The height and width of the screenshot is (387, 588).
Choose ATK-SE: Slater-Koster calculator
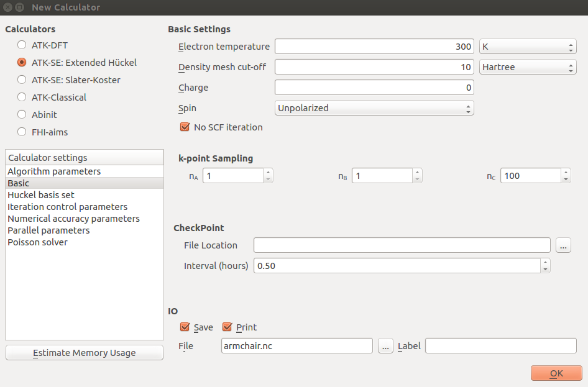[22, 80]
